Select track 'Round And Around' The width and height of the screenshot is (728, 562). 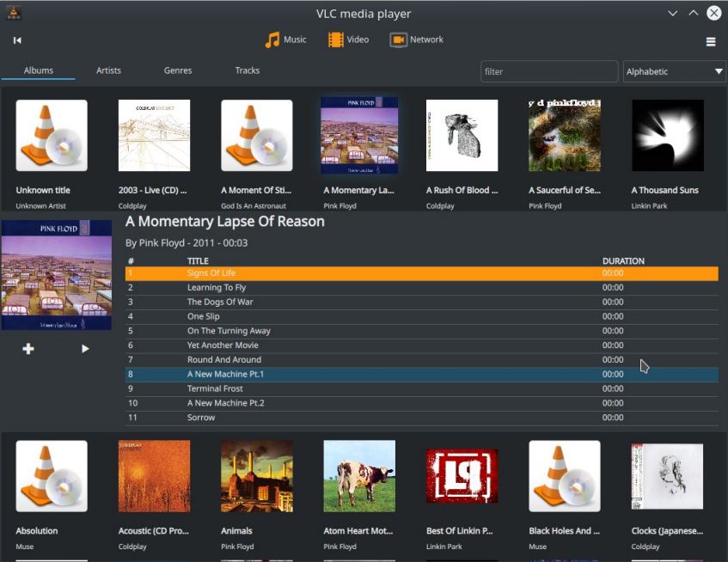(x=421, y=360)
